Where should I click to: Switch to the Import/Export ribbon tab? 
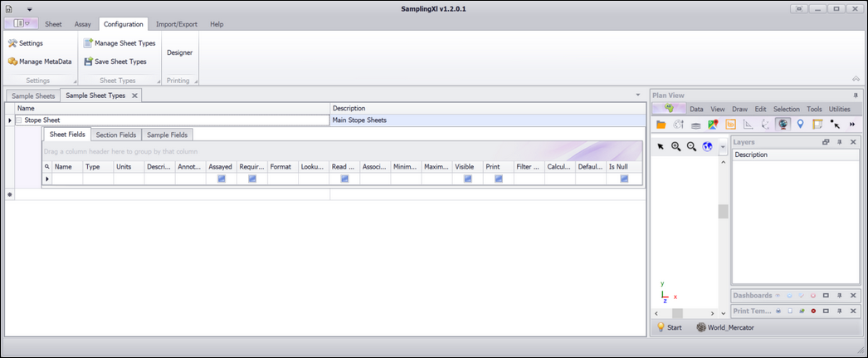pyautogui.click(x=176, y=24)
